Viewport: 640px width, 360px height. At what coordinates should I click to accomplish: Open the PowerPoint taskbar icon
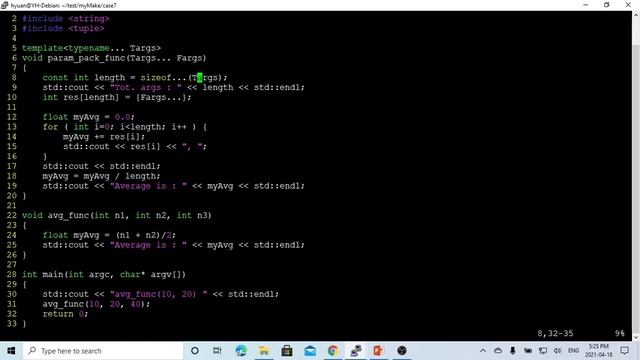(379, 351)
